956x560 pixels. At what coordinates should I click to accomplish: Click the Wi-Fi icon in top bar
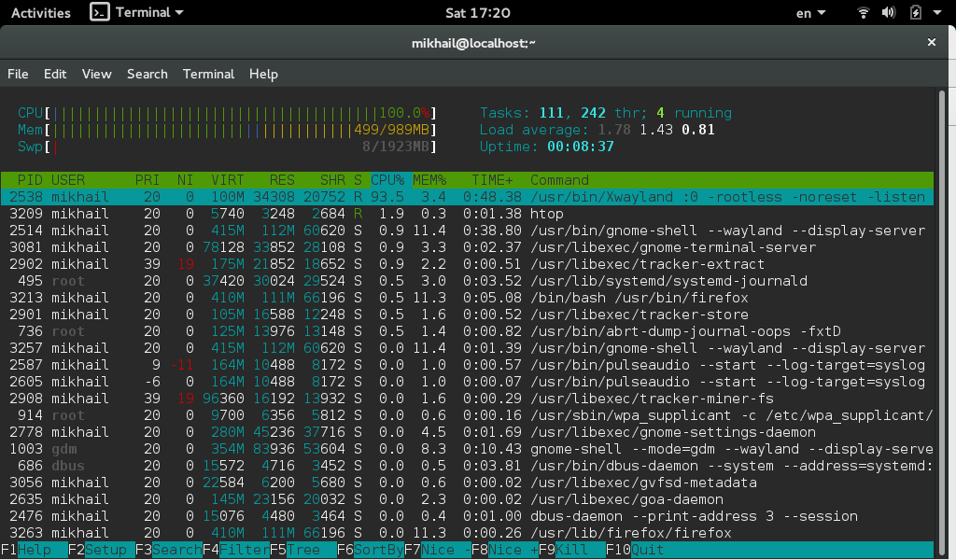(x=864, y=13)
